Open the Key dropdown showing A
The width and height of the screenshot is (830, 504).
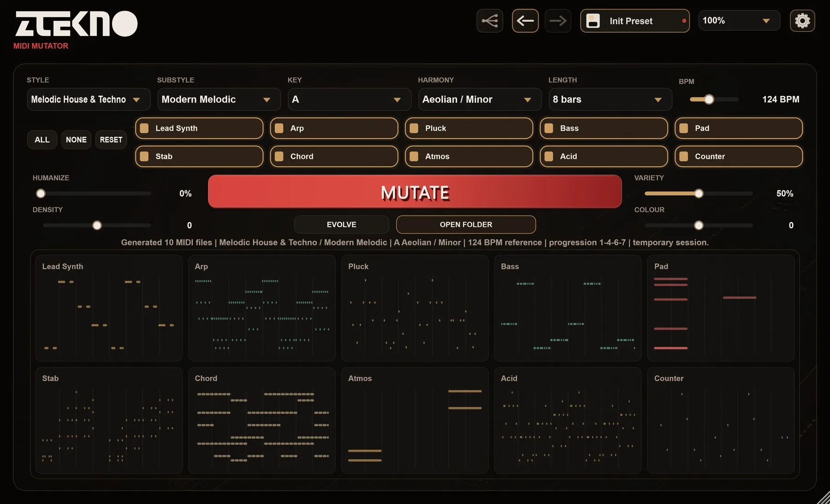[x=349, y=100]
